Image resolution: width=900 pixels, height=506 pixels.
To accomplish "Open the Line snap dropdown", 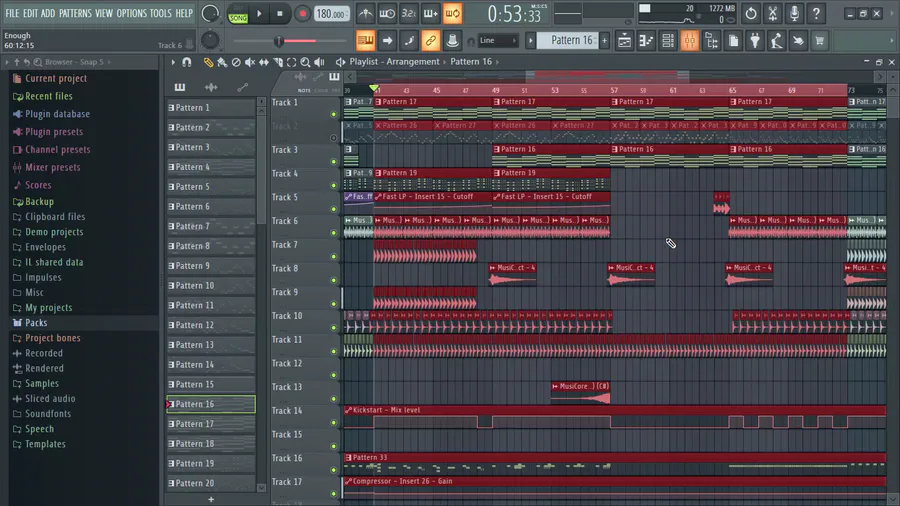I will tap(498, 41).
